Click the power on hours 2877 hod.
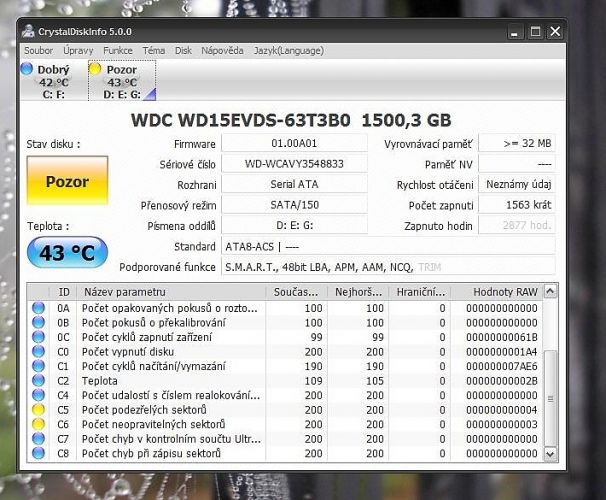This screenshot has height=500, width=606. coord(517,225)
